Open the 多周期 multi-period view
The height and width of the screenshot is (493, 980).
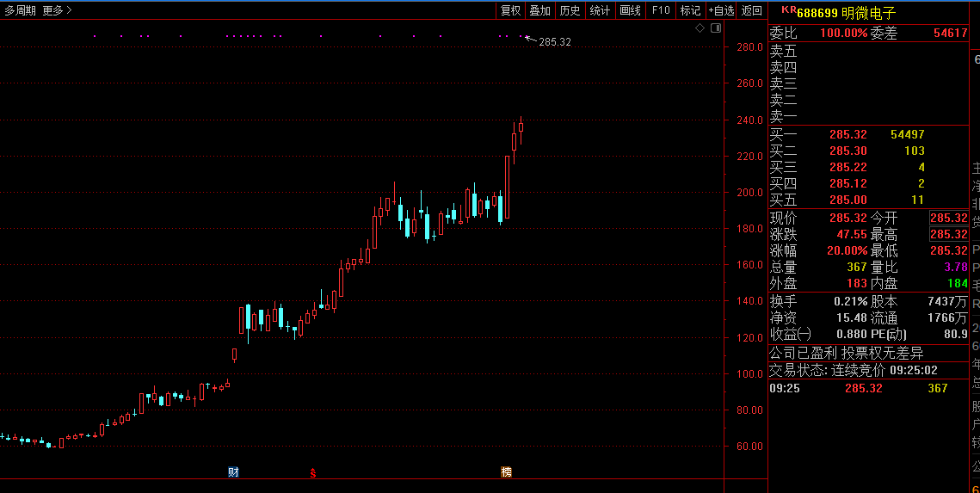coord(20,10)
